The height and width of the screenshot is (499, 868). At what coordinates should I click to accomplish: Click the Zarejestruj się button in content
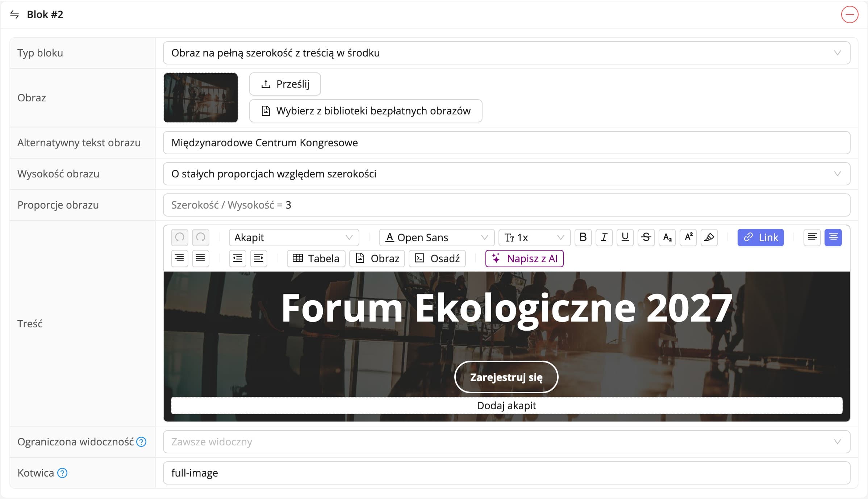(x=506, y=377)
